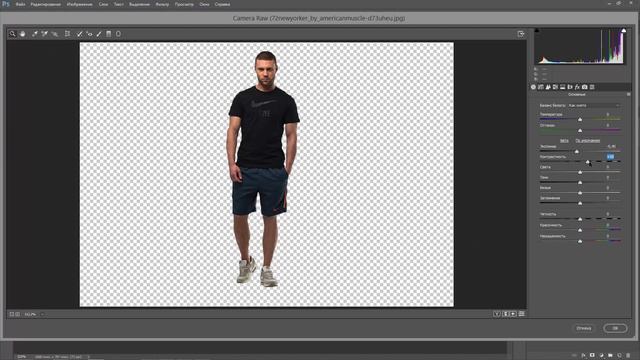The height and width of the screenshot is (360, 640).
Task: Select the Spot Removal tool
Action: point(80,34)
